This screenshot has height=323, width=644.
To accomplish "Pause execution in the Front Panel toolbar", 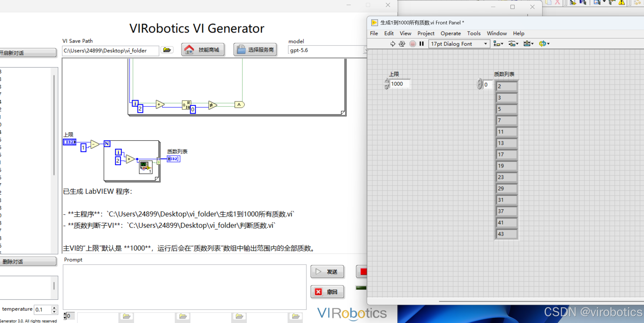I will pos(421,44).
